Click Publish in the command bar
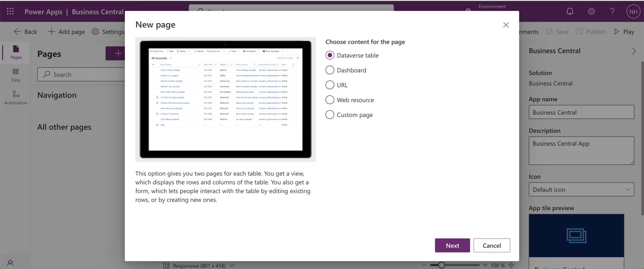This screenshot has height=269, width=644. [591, 32]
